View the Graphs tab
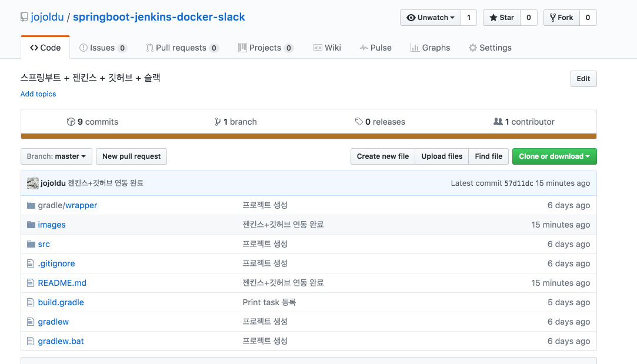Image resolution: width=637 pixels, height=364 pixels. click(430, 48)
